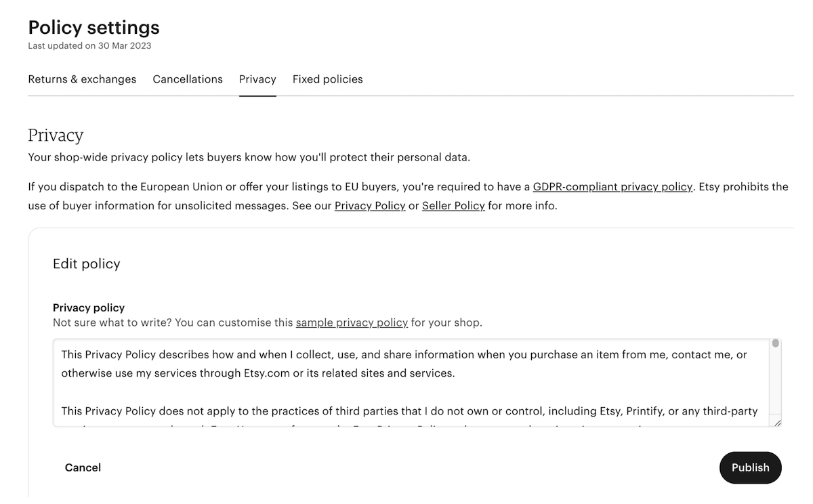Click the Privacy section heading
This screenshot has width=813, height=504.
coord(56,135)
